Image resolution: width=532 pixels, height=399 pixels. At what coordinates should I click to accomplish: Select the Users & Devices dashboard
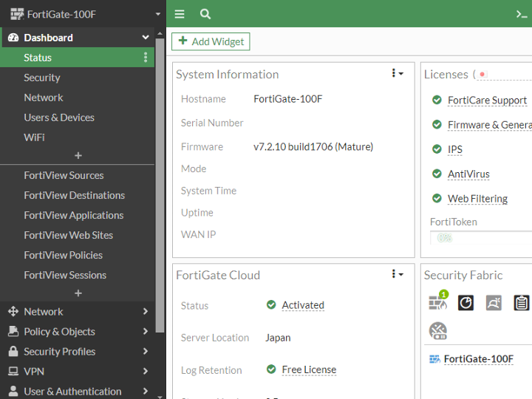[59, 117]
